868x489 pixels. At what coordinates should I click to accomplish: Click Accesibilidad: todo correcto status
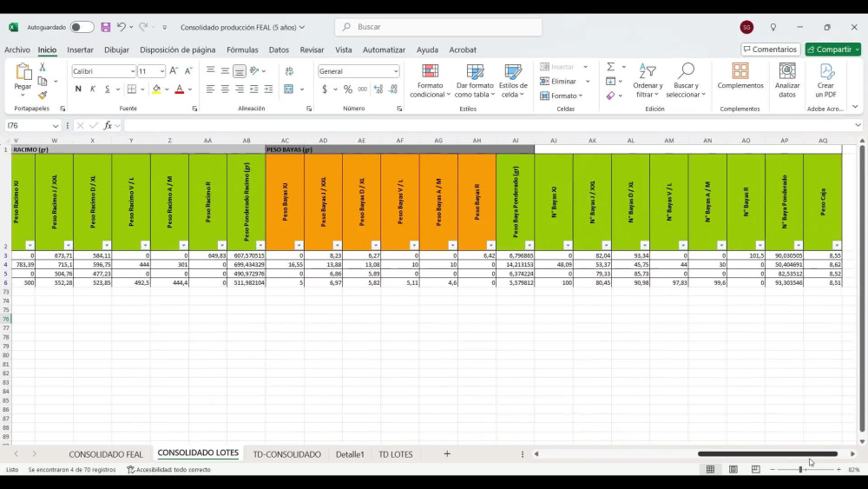[169, 470]
